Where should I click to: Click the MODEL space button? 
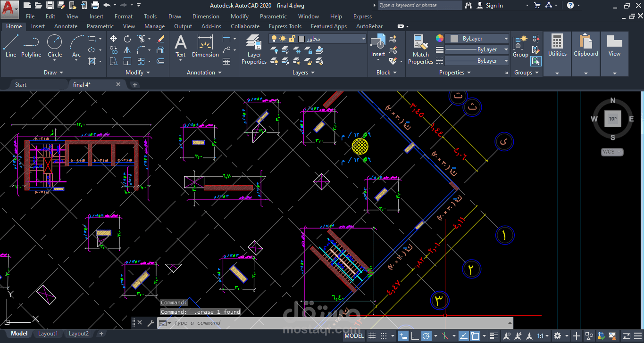coord(354,336)
